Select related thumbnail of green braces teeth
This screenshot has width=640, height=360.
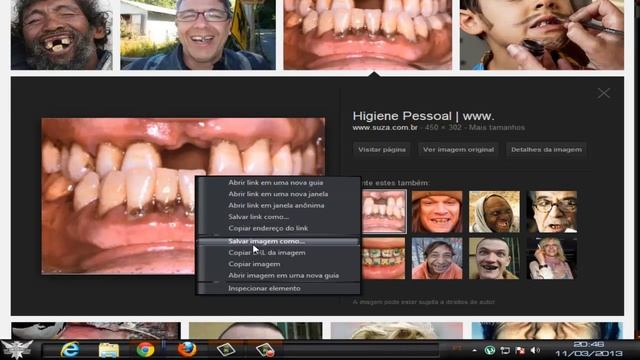click(384, 258)
